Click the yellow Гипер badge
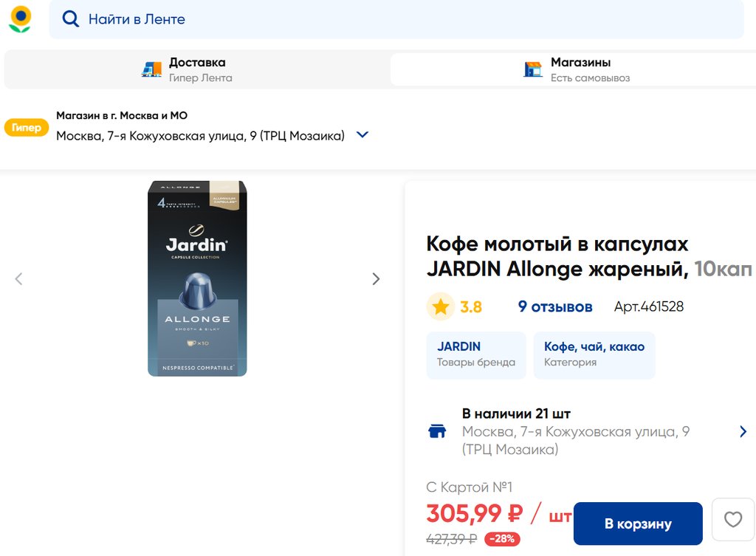This screenshot has height=556, width=756. [27, 127]
